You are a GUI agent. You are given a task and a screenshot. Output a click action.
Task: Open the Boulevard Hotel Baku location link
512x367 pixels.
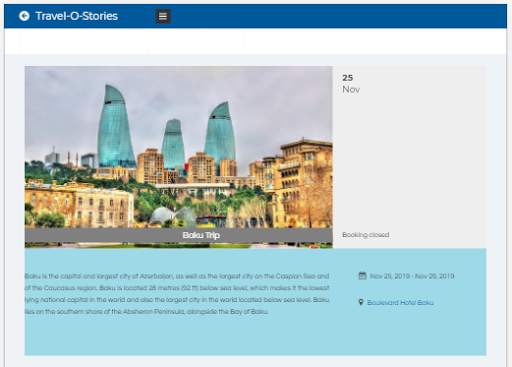400,303
